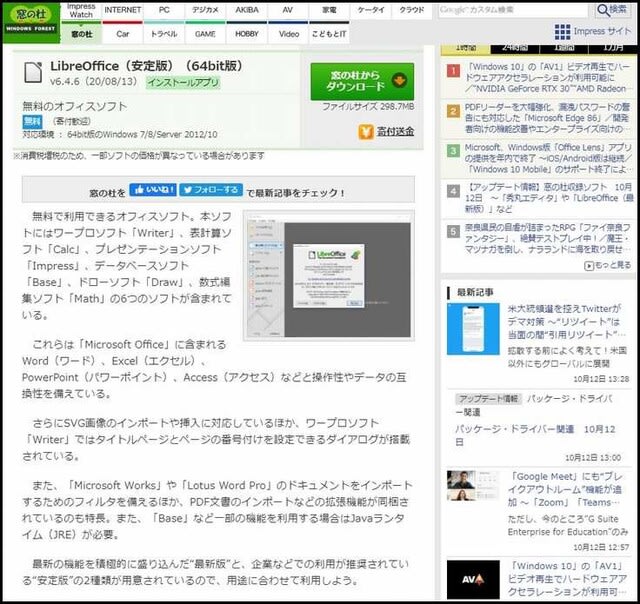Viewport: 640px width, 604px height.
Task: Click the インストールアプリ green label
Action: [x=183, y=82]
